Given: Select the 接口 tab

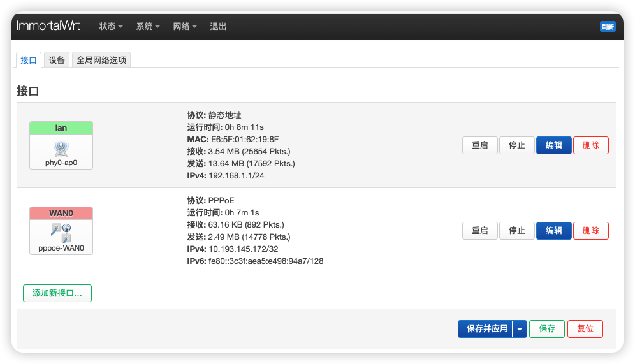Looking at the screenshot, I should pyautogui.click(x=29, y=61).
